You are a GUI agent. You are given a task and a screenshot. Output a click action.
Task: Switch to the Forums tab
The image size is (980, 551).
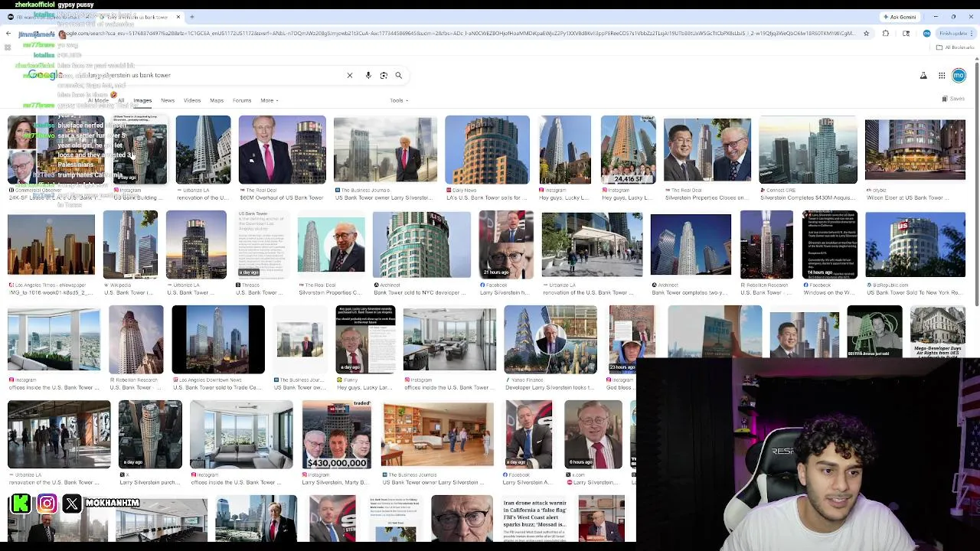point(242,100)
